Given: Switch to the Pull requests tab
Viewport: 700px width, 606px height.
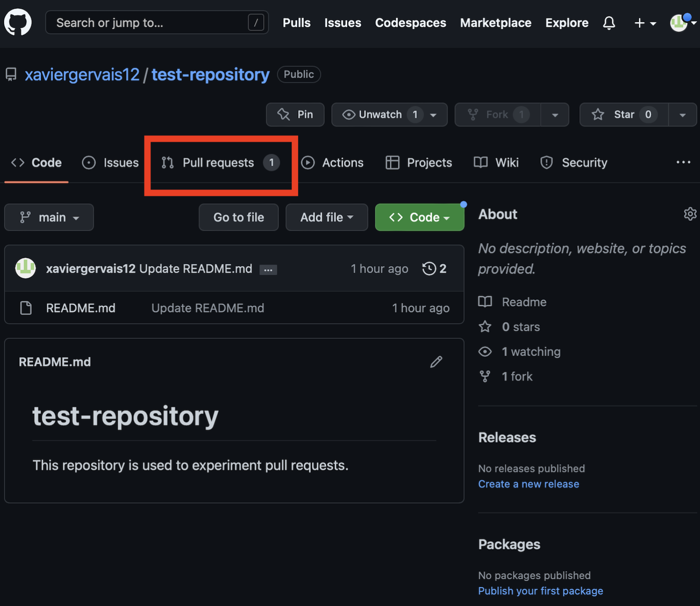Looking at the screenshot, I should 219,163.
